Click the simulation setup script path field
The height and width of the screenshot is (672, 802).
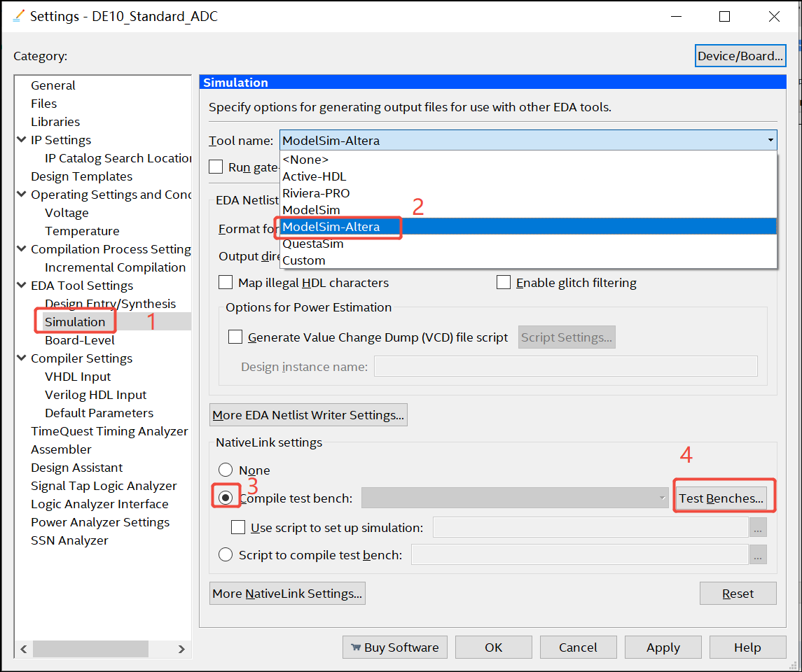[590, 527]
